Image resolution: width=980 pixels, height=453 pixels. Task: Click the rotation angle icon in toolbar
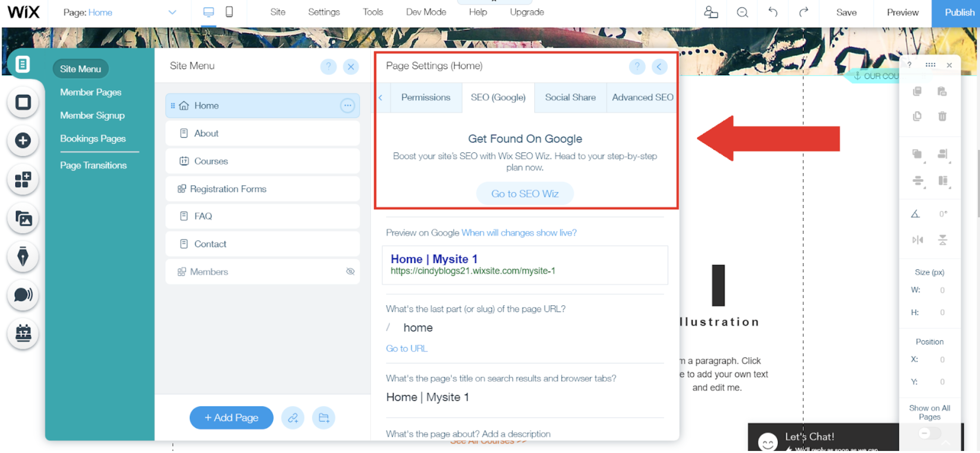tap(915, 214)
